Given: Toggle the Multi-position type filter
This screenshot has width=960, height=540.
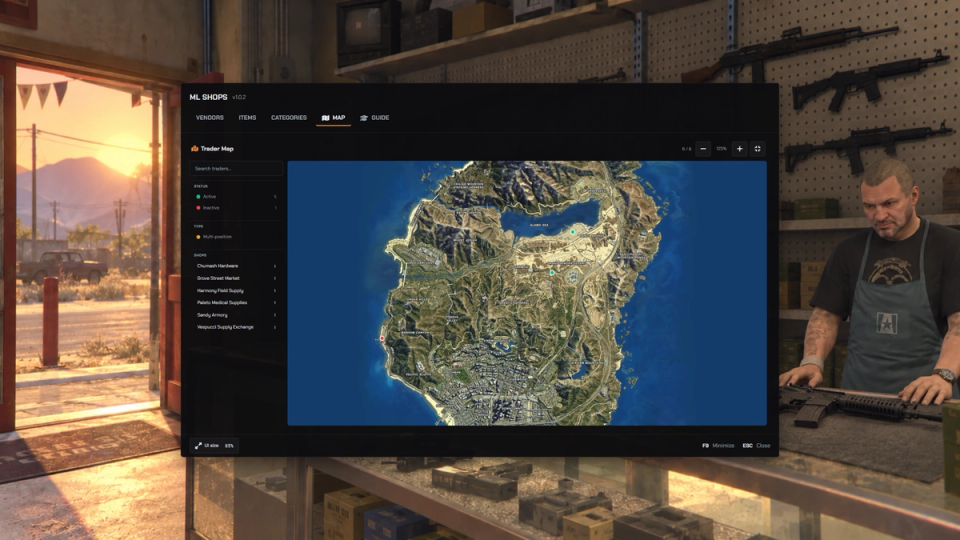Looking at the screenshot, I should [x=236, y=237].
